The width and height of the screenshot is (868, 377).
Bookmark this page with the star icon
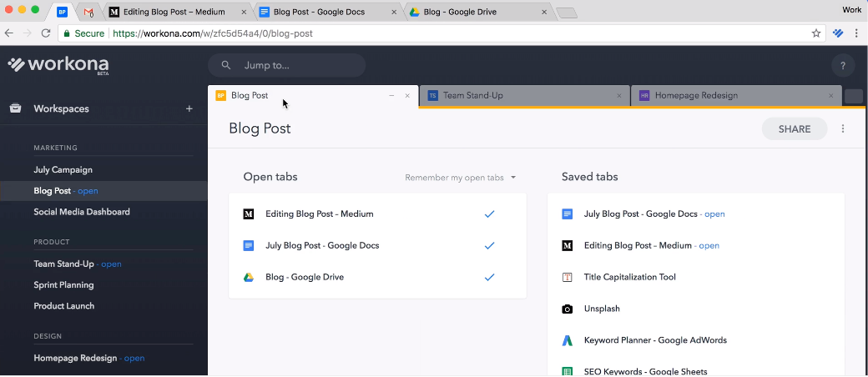point(816,33)
